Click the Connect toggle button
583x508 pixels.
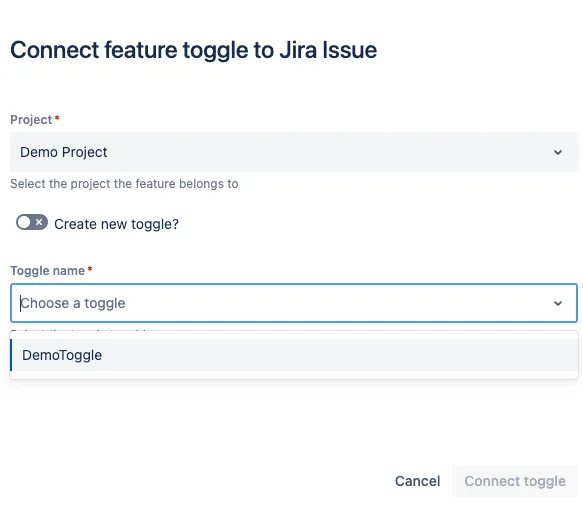pyautogui.click(x=515, y=481)
